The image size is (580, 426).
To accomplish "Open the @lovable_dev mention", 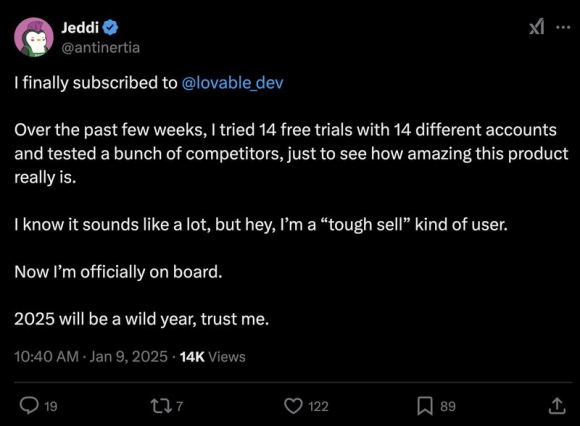I will [x=233, y=83].
